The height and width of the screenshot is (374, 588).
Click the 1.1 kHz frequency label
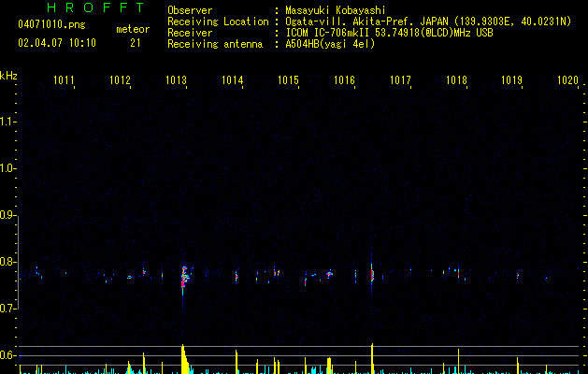point(7,122)
